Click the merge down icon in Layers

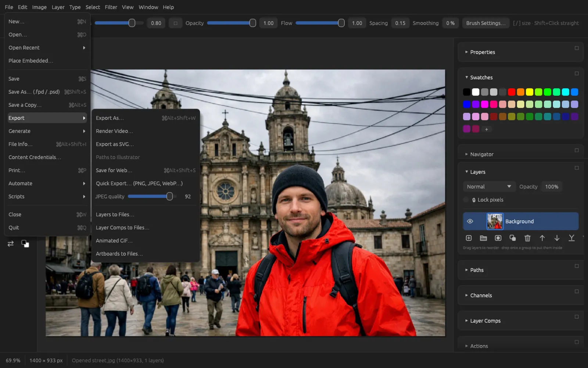(x=571, y=238)
